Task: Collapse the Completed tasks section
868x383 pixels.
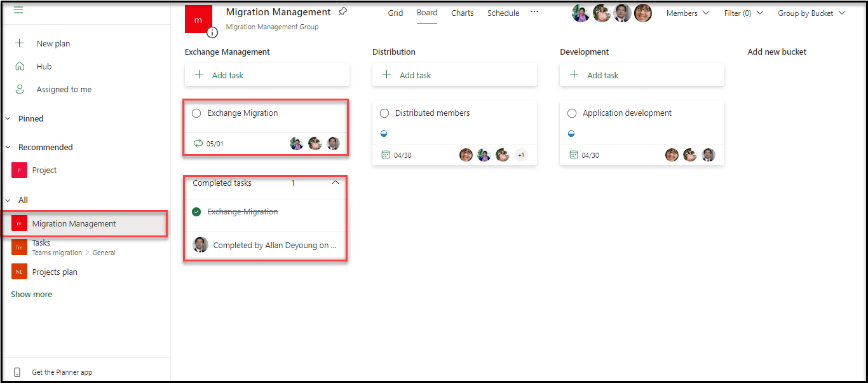Action: (336, 183)
